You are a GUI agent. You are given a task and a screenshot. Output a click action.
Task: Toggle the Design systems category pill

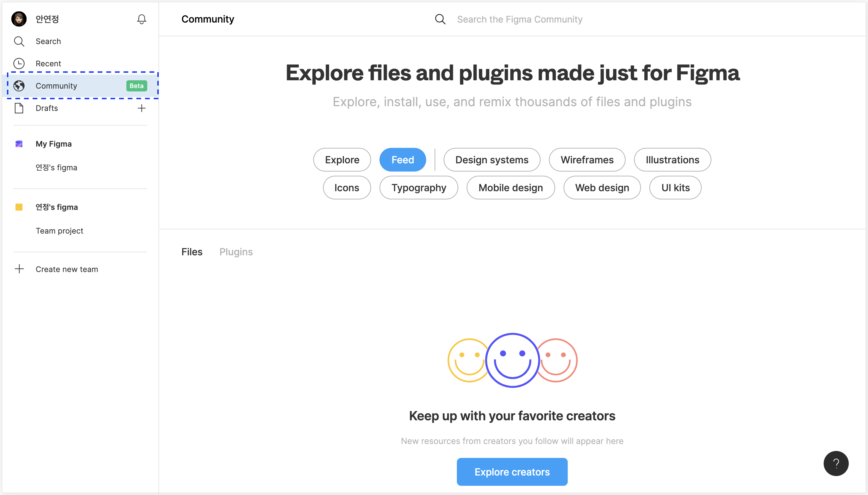491,160
